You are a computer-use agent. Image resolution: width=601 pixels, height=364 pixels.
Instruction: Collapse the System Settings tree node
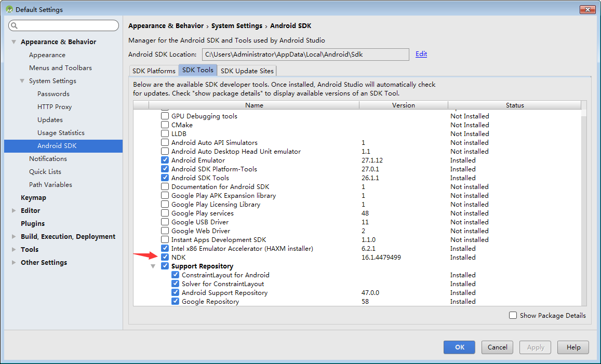[22, 81]
